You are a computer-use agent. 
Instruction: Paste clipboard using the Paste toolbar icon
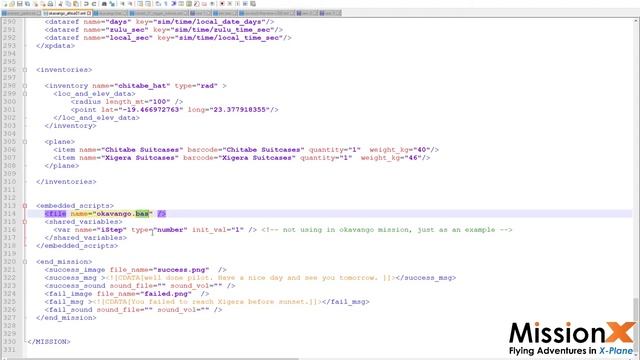point(76,4)
